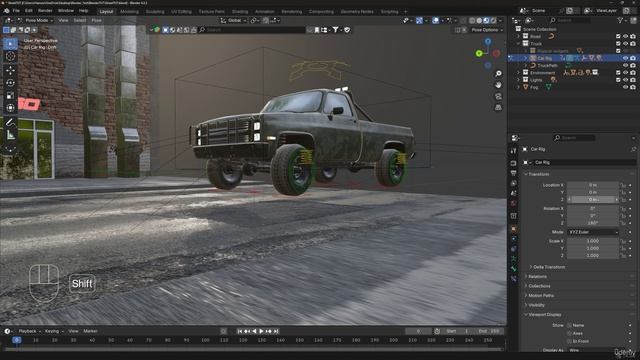The width and height of the screenshot is (640, 360).
Task: Hide Car Rig using eye icon
Action: [625, 58]
